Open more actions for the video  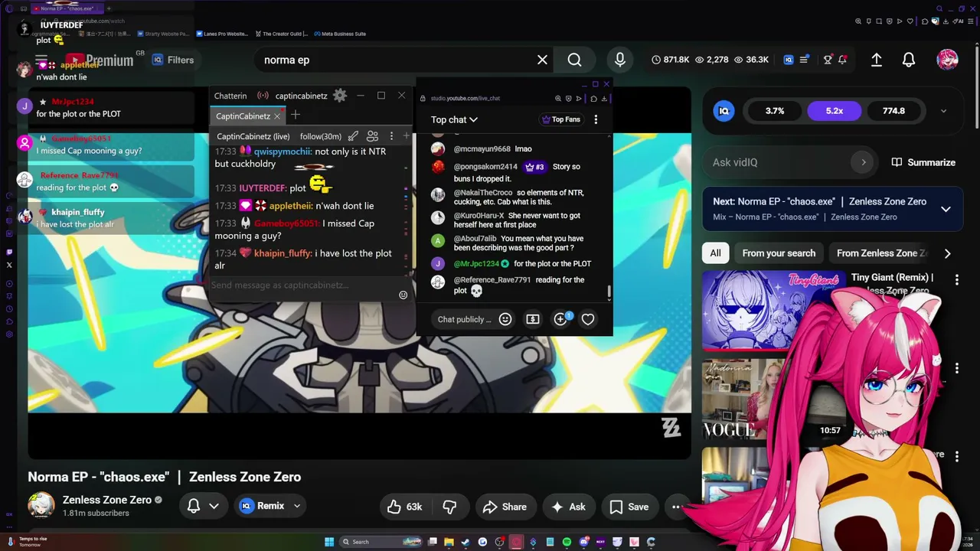coord(676,507)
